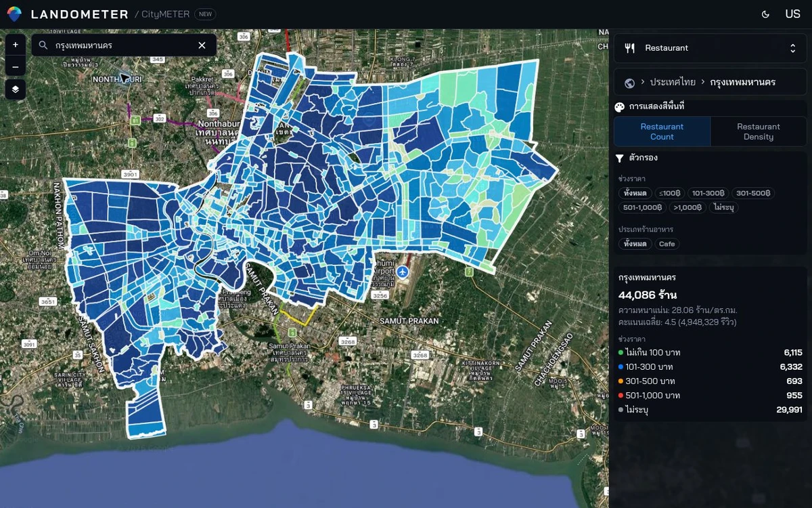Filter by >1,000฿ price range
The width and height of the screenshot is (812, 508).
[688, 207]
